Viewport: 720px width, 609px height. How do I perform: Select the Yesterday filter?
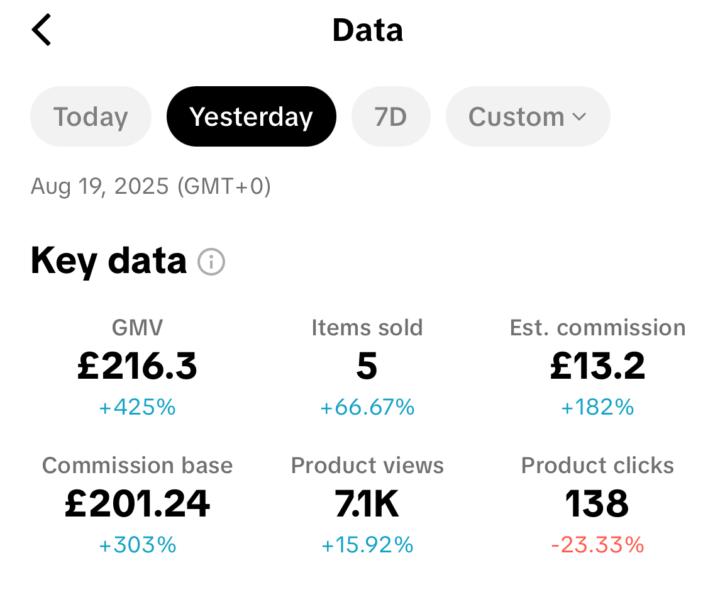[x=251, y=117]
